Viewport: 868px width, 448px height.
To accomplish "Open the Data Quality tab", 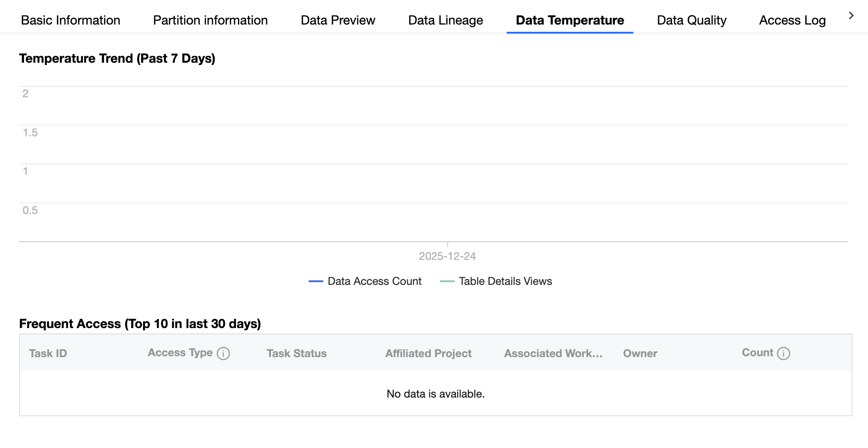I will (691, 20).
